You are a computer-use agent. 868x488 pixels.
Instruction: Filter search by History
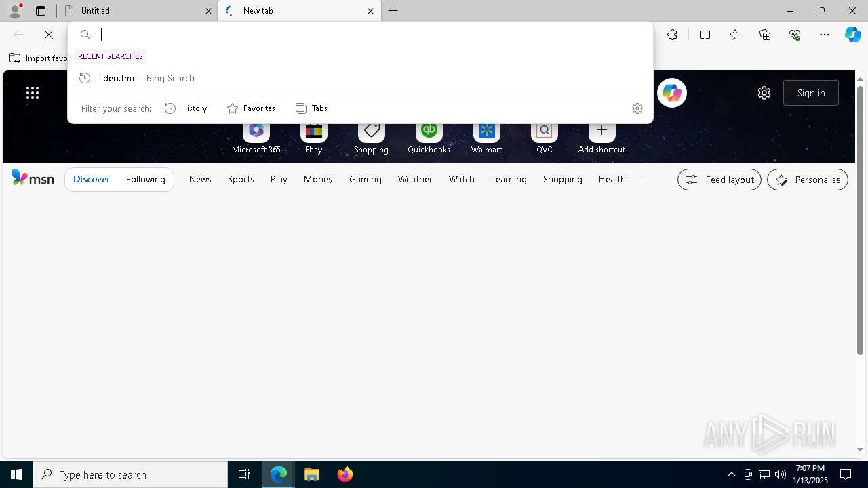click(x=186, y=108)
